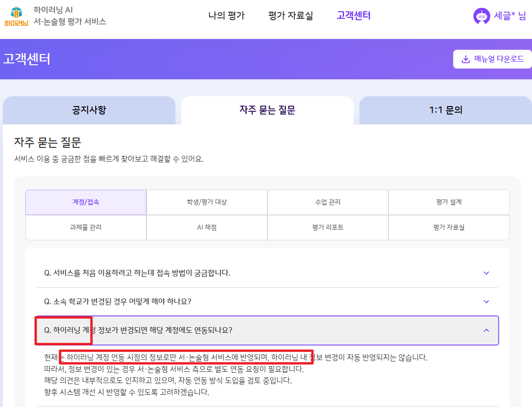Select the 학생/평가 대상 category
This screenshot has height=407, width=532.
(x=207, y=202)
